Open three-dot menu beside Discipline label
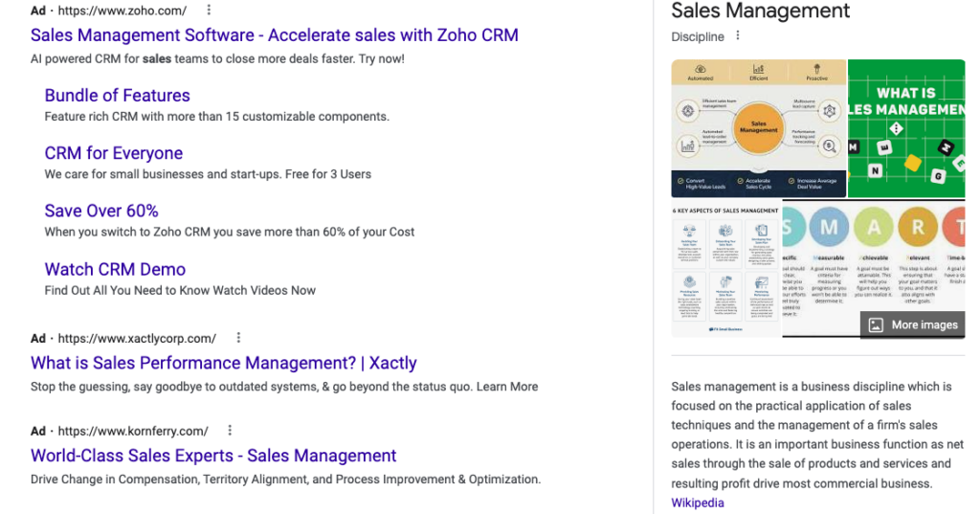Screen dimensions: 980x514 (738, 35)
